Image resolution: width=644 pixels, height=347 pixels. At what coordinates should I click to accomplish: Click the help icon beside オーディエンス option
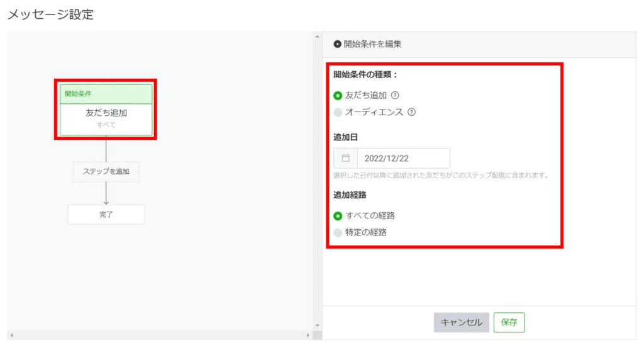411,113
